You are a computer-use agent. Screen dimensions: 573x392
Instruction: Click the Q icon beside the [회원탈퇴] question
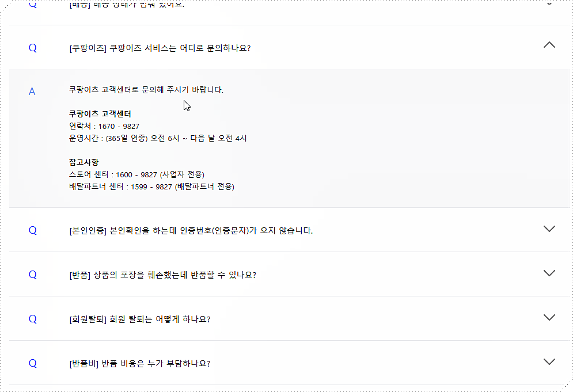[32, 319]
